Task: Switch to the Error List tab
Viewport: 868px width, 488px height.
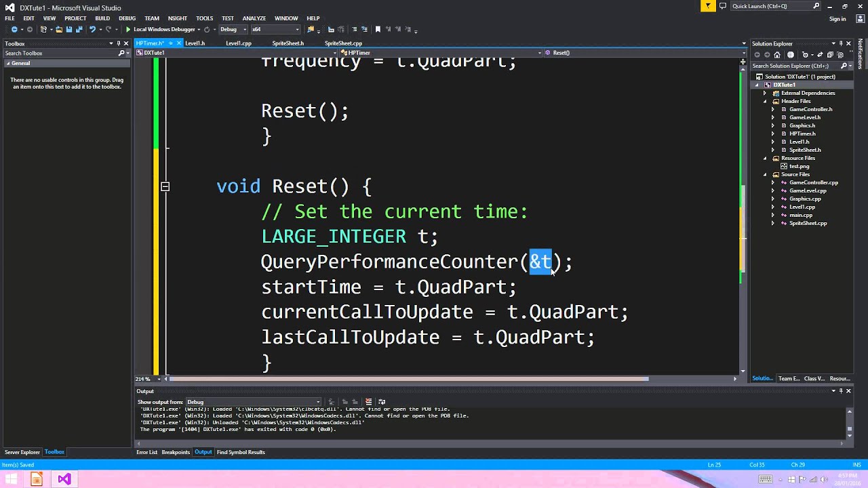Action: point(146,452)
